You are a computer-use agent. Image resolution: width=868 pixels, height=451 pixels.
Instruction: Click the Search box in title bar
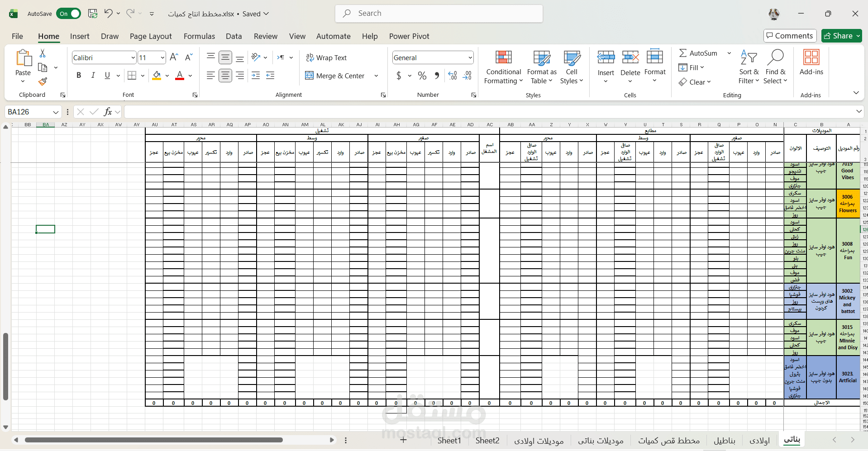[439, 14]
